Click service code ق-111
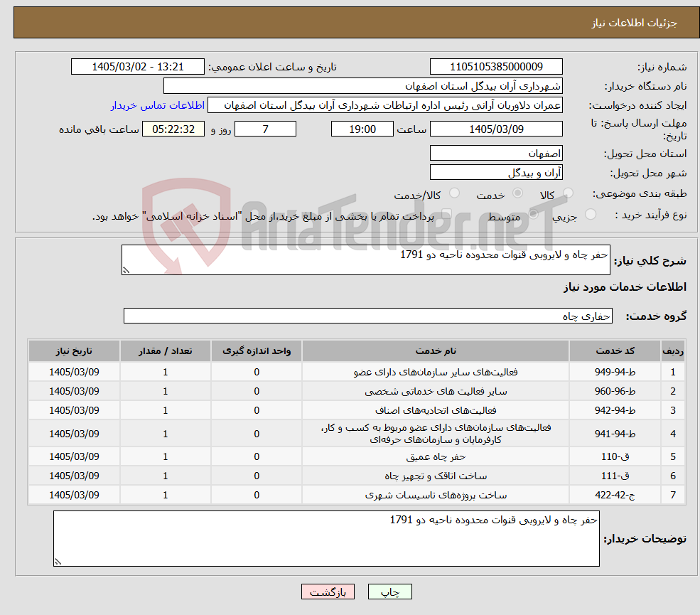The image size is (700, 615). (x=615, y=476)
